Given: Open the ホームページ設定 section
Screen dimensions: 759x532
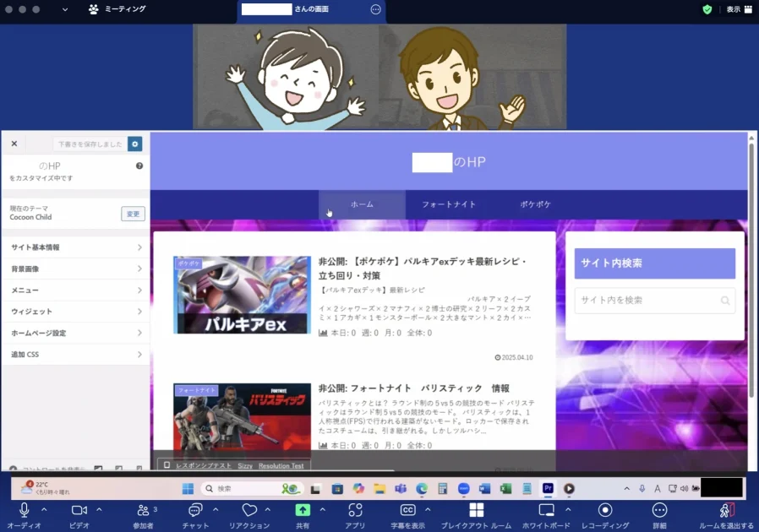Looking at the screenshot, I should pos(76,333).
